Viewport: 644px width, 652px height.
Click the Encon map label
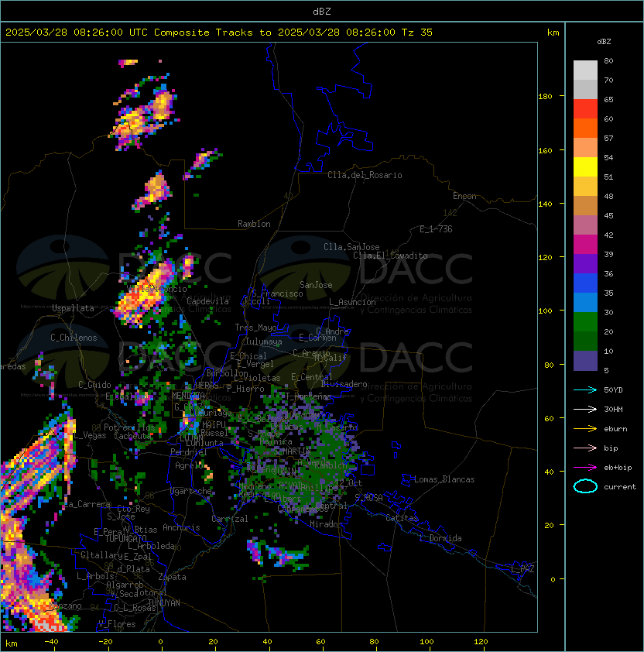464,196
